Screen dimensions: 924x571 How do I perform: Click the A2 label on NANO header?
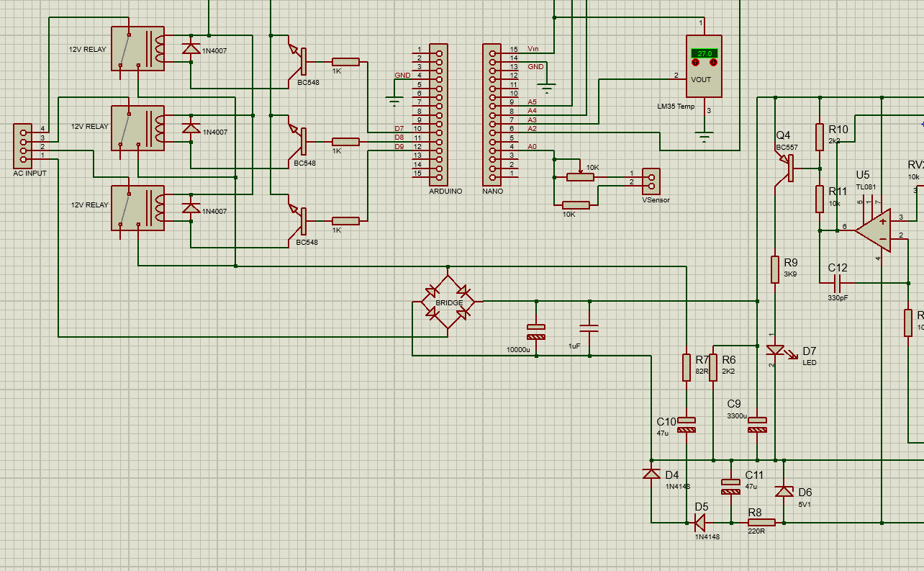(533, 128)
